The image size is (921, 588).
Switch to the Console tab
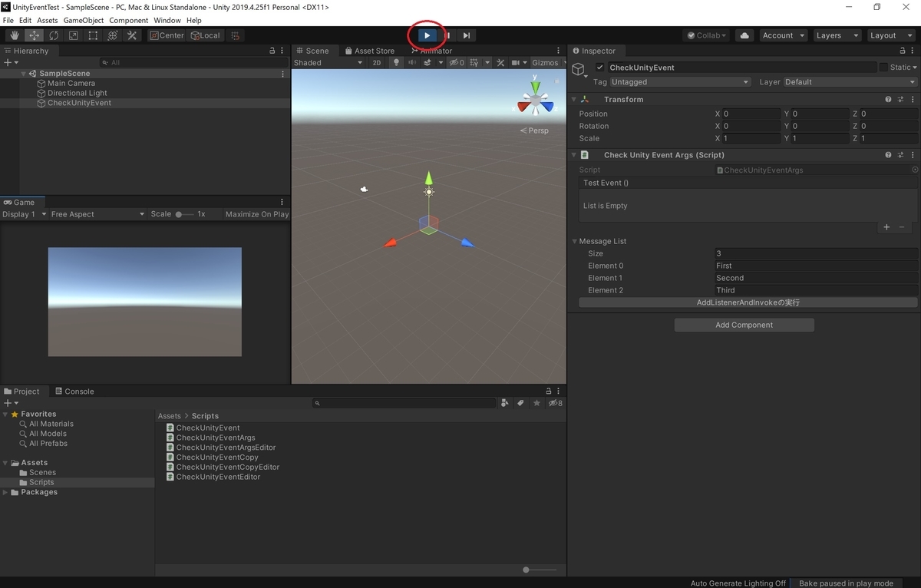pos(74,391)
